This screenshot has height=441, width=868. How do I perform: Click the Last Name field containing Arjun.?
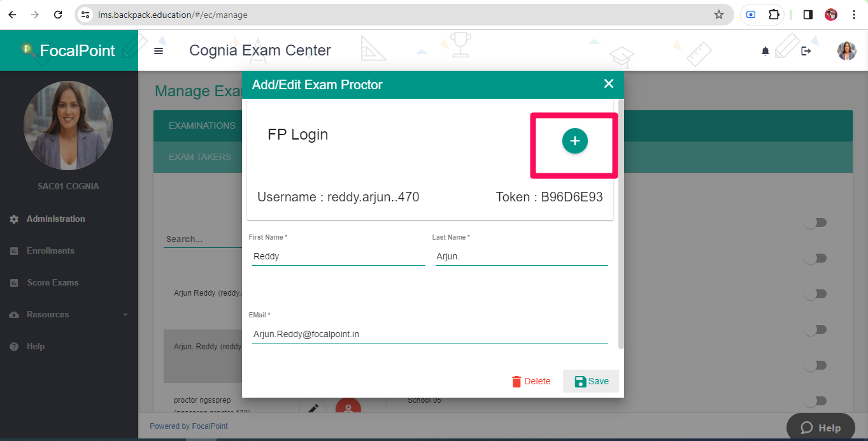pos(522,256)
